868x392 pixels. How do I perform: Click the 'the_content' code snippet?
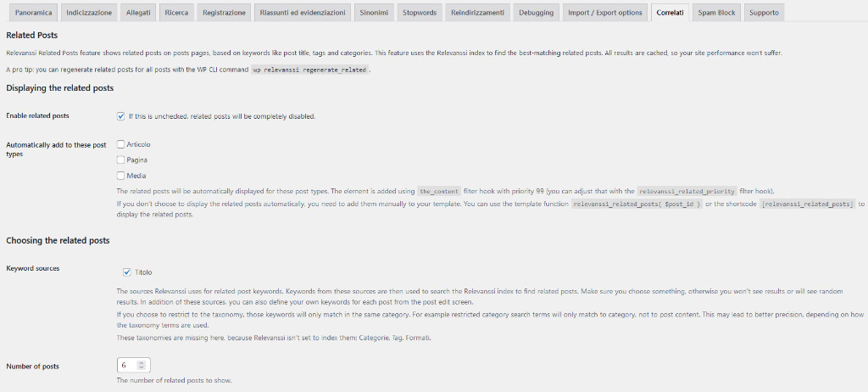[x=439, y=191]
